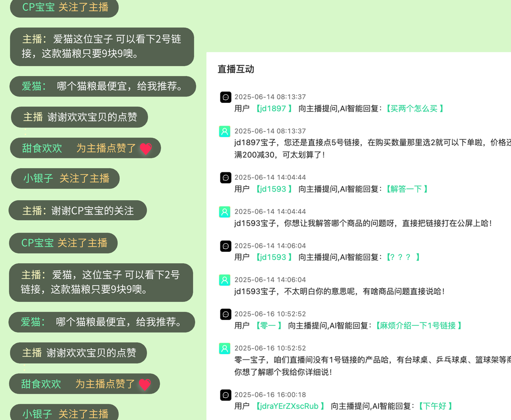
Task: Click timestamp 2025-06-16 16:00:18
Action: pyautogui.click(x=270, y=395)
